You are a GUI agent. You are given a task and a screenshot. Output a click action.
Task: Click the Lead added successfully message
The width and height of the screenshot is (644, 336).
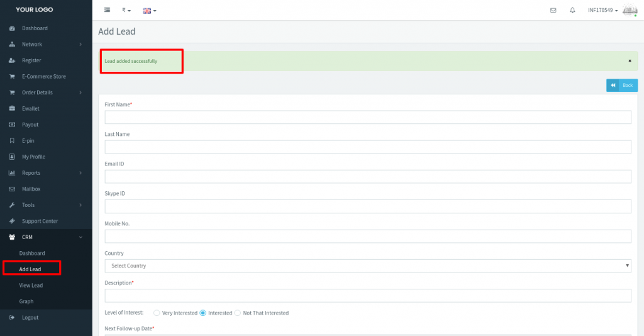(131, 61)
